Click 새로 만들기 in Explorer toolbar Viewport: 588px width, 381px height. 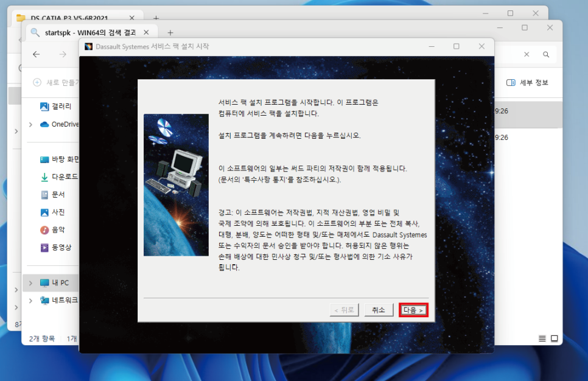click(56, 83)
